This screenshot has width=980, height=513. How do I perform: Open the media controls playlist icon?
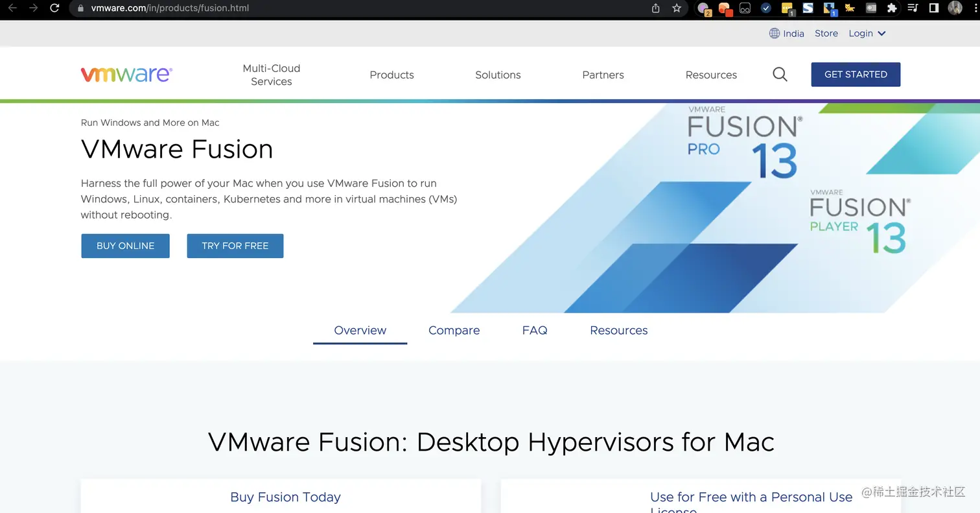pos(913,8)
